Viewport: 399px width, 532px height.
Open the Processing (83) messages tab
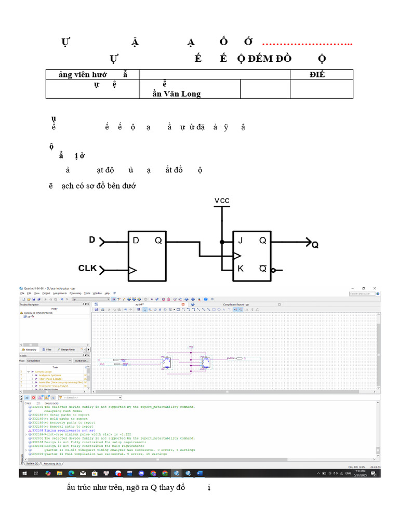[x=52, y=463]
